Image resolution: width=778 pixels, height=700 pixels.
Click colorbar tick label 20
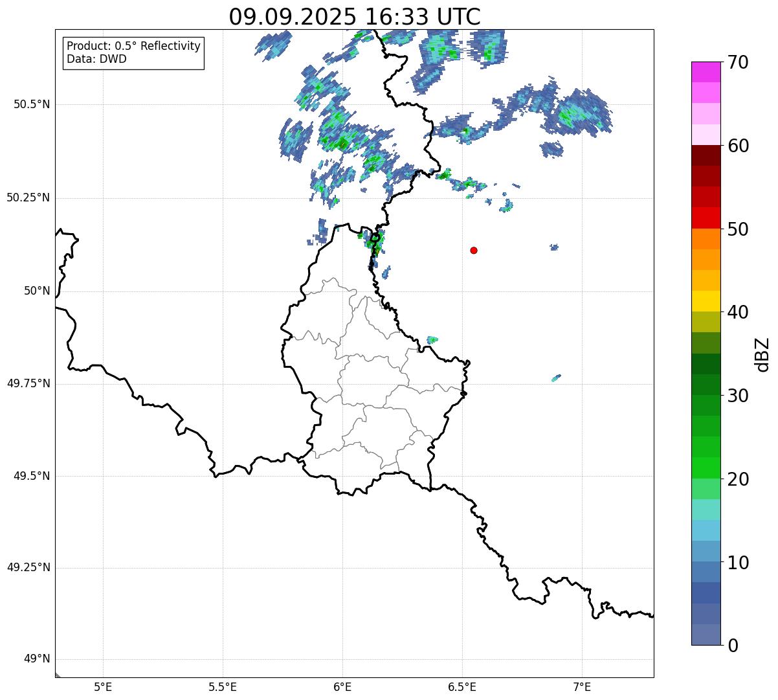point(737,479)
